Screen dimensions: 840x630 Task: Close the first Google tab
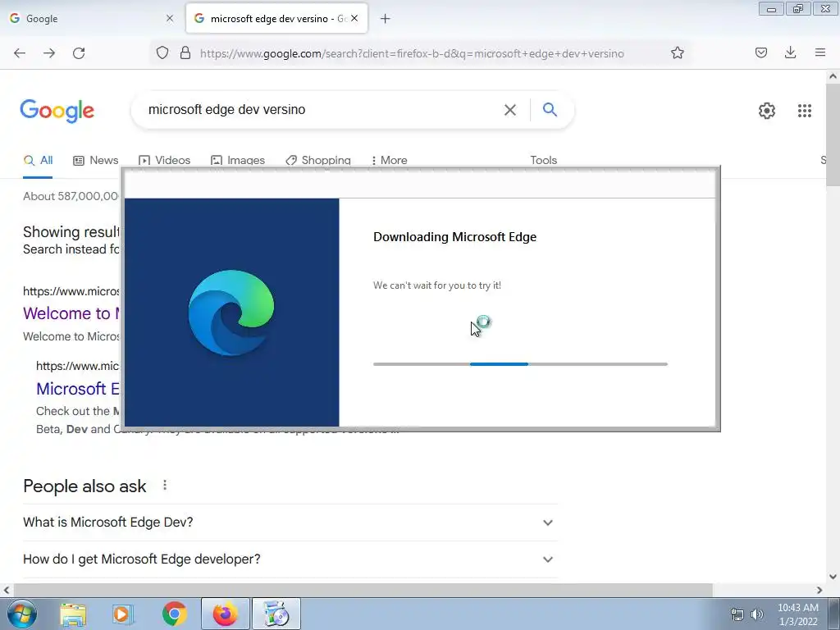click(x=170, y=18)
